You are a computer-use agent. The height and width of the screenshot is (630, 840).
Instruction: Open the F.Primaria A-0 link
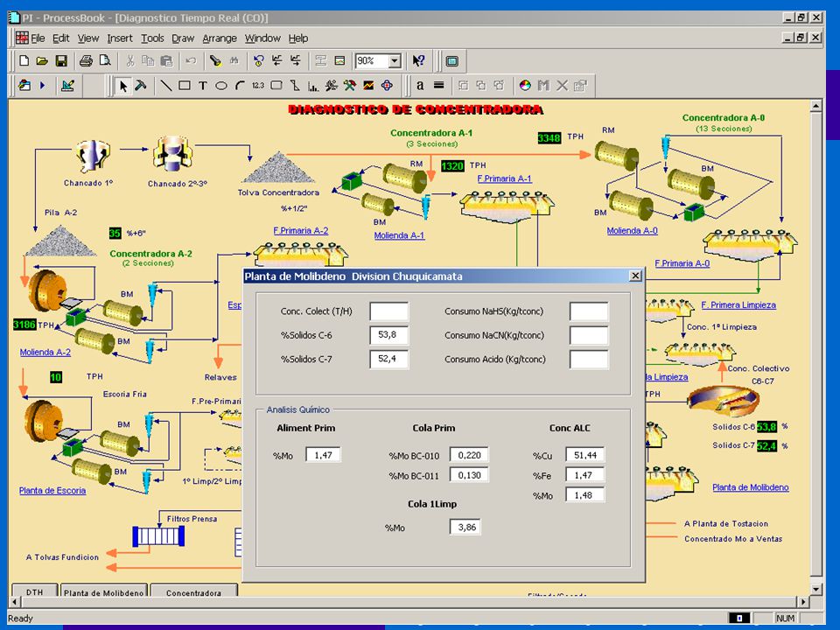(x=682, y=263)
